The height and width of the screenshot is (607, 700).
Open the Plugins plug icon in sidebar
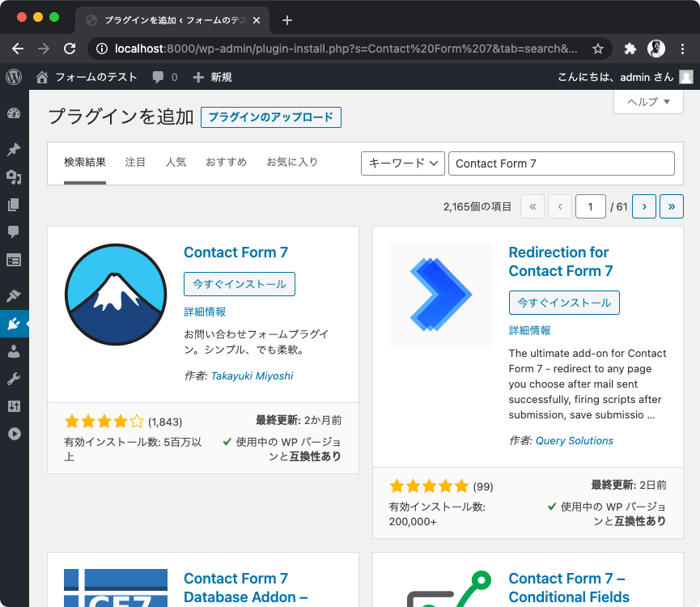click(x=14, y=324)
